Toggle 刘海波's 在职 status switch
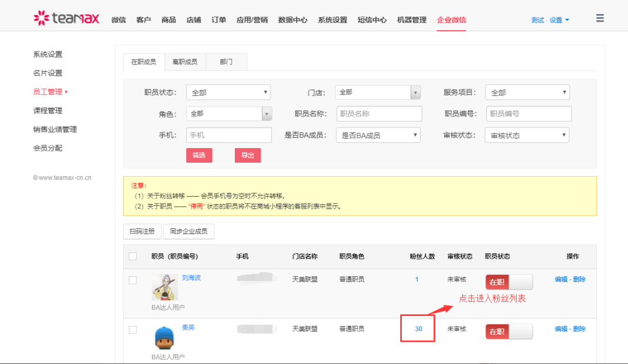The image size is (628, 364). coord(508,282)
